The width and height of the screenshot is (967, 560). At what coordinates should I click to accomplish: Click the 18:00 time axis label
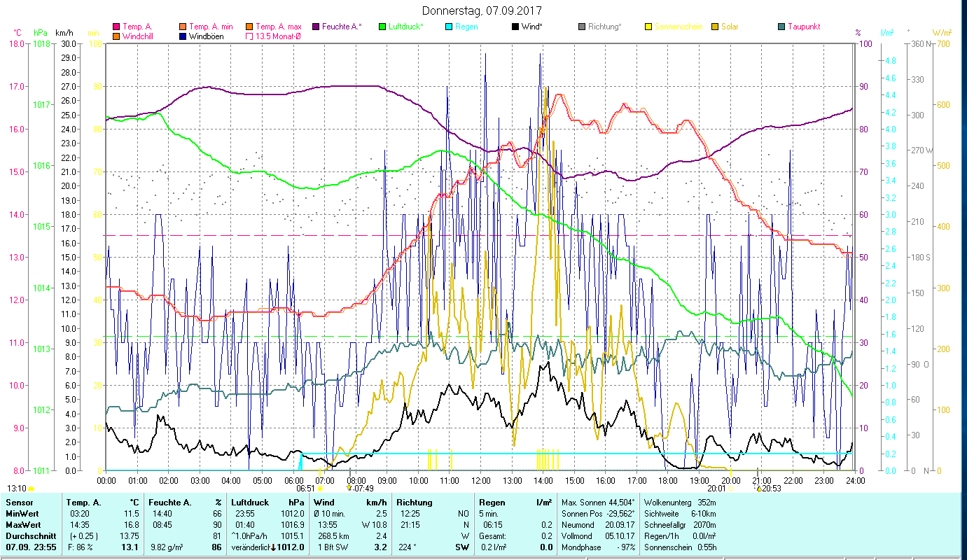668,480
